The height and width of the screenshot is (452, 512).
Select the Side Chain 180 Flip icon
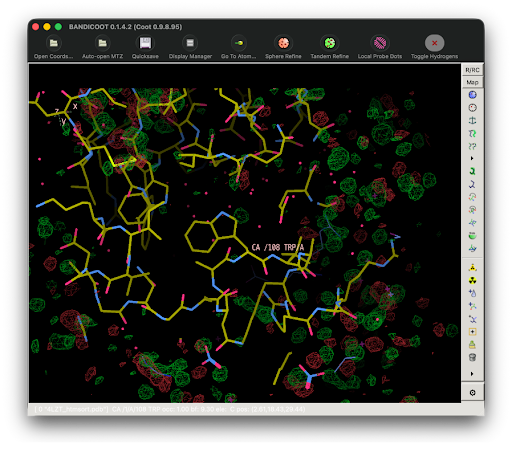coord(472,235)
